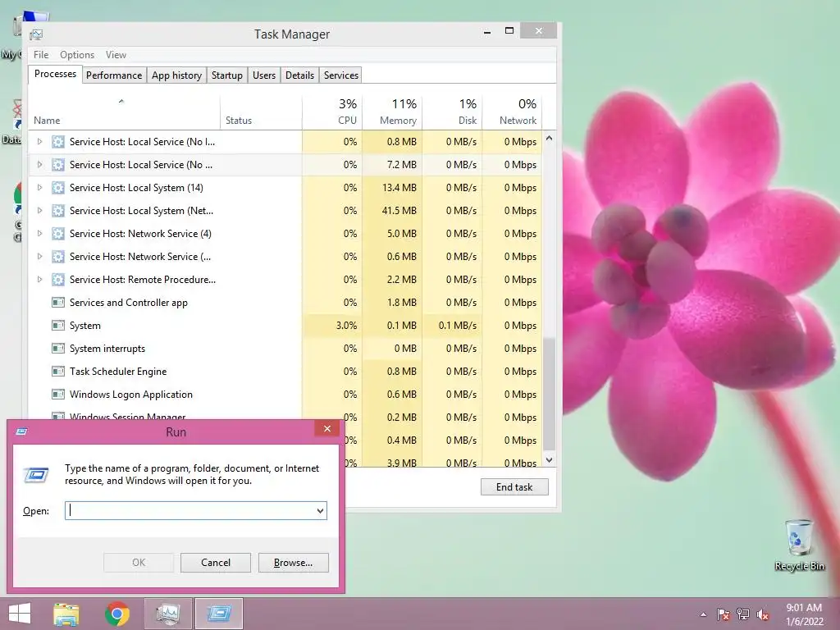The height and width of the screenshot is (630, 840).
Task: Switch to Task Manager taskbar button
Action: pyautogui.click(x=167, y=614)
